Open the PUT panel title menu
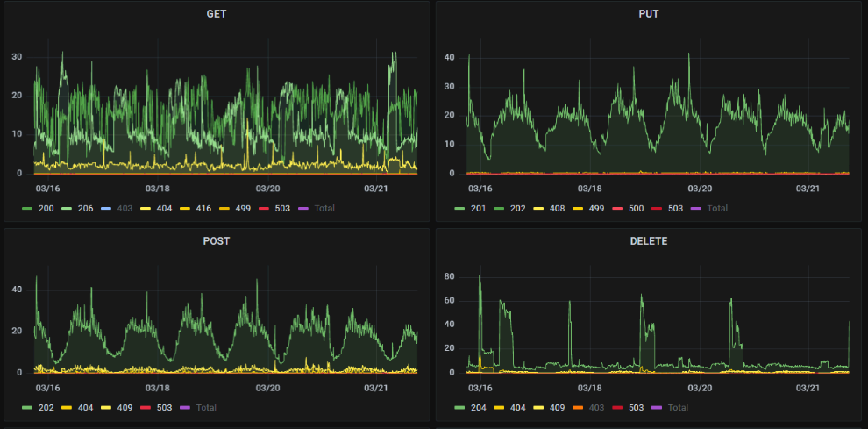Image resolution: width=868 pixels, height=429 pixels. click(x=649, y=14)
